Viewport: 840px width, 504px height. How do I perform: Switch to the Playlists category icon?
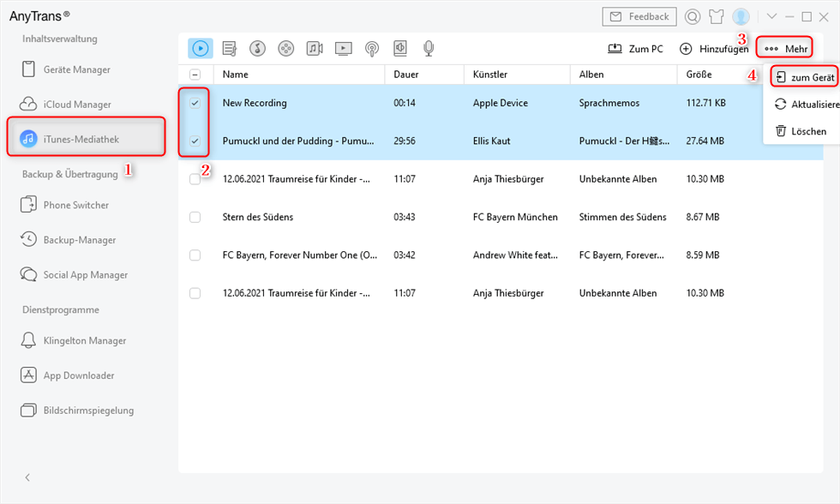[x=230, y=49]
